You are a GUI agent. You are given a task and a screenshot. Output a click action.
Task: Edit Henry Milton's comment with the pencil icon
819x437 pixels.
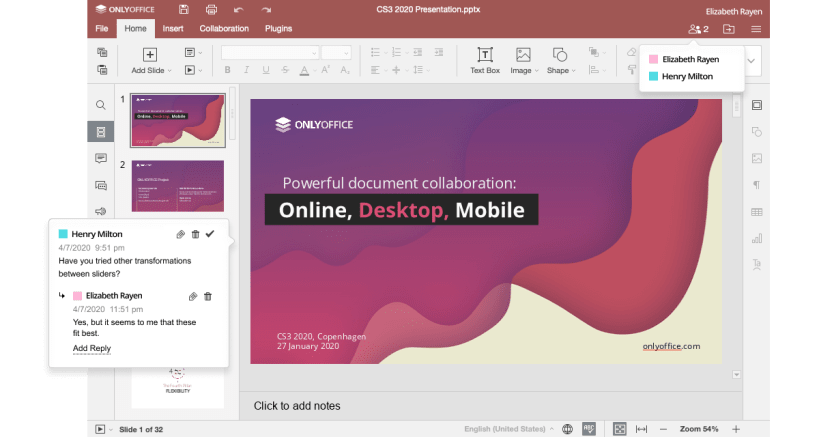click(x=180, y=234)
